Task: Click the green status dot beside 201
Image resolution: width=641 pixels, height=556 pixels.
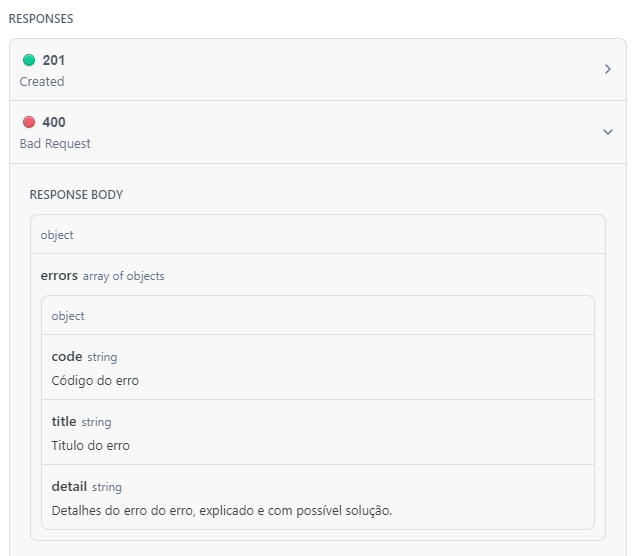Action: pyautogui.click(x=28, y=60)
